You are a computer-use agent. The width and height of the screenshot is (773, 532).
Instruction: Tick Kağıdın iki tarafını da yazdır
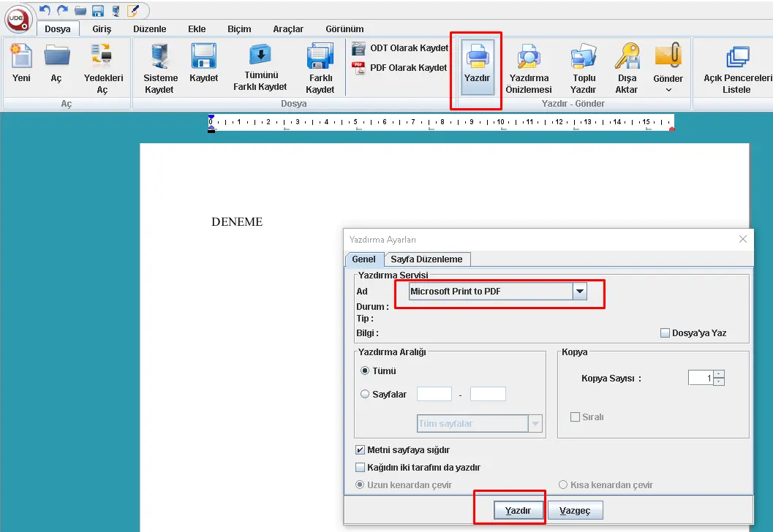coord(360,468)
